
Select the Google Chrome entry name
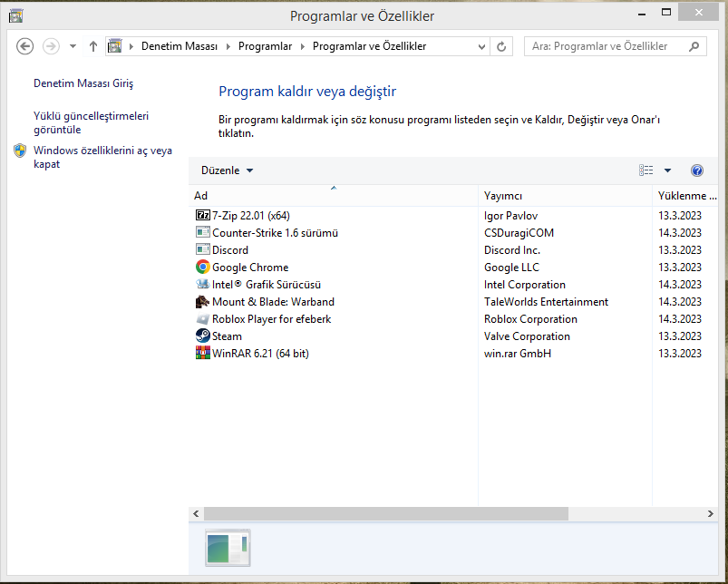tap(250, 267)
